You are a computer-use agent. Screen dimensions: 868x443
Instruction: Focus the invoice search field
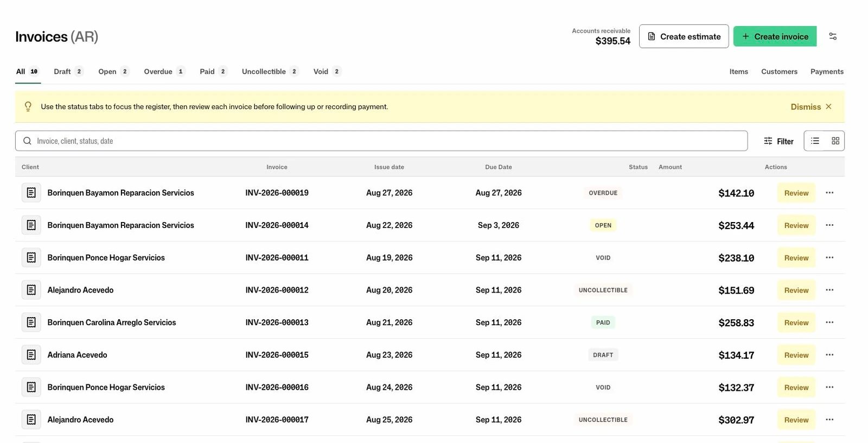coord(381,141)
